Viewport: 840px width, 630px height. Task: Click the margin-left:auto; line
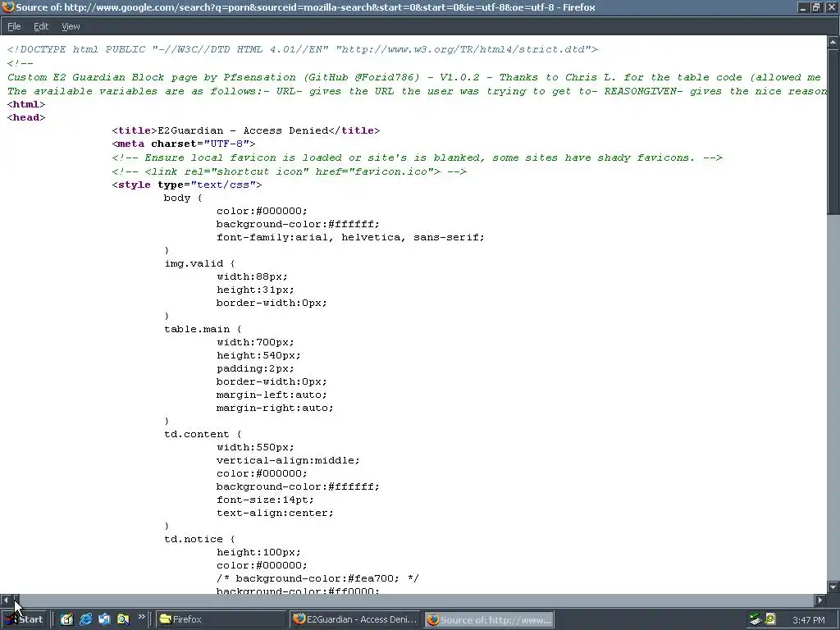(272, 395)
